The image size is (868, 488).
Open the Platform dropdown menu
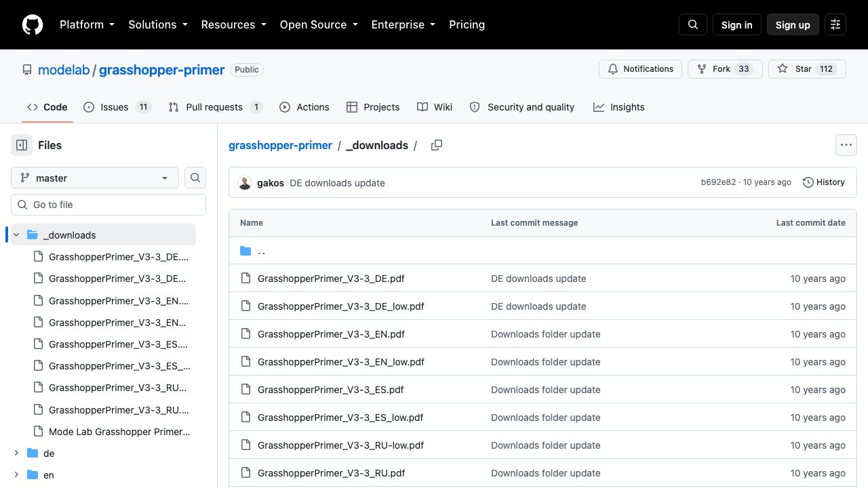tap(87, 24)
